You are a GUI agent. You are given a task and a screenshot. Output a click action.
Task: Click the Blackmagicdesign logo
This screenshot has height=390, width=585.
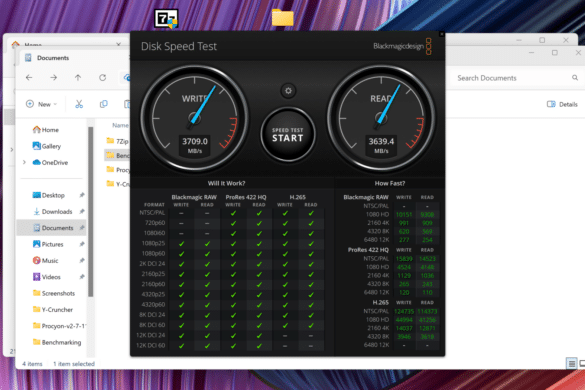pos(402,46)
